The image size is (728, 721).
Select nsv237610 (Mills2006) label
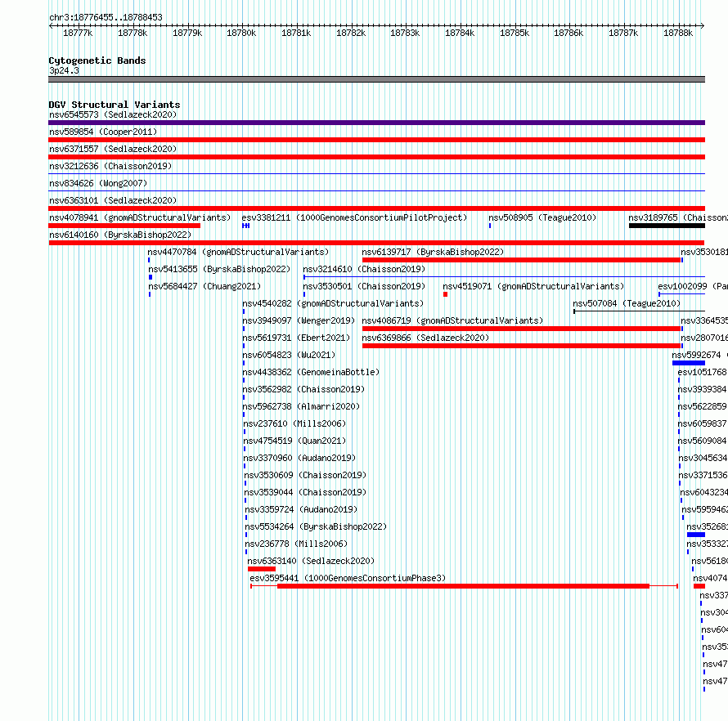pyautogui.click(x=294, y=423)
